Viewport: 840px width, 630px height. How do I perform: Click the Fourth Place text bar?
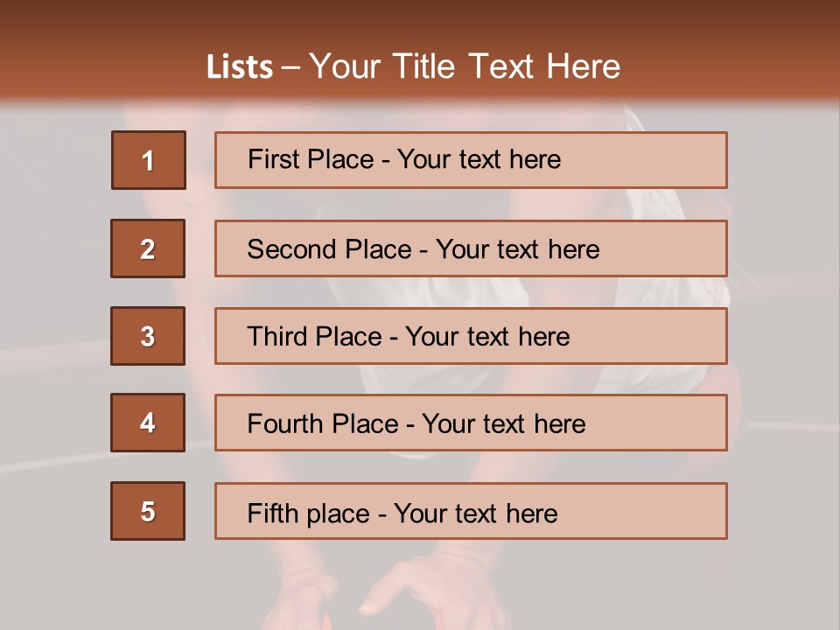click(x=471, y=423)
